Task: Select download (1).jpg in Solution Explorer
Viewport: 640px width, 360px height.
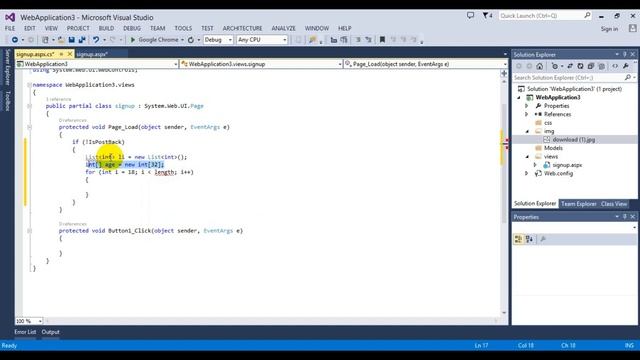Action: coord(573,140)
